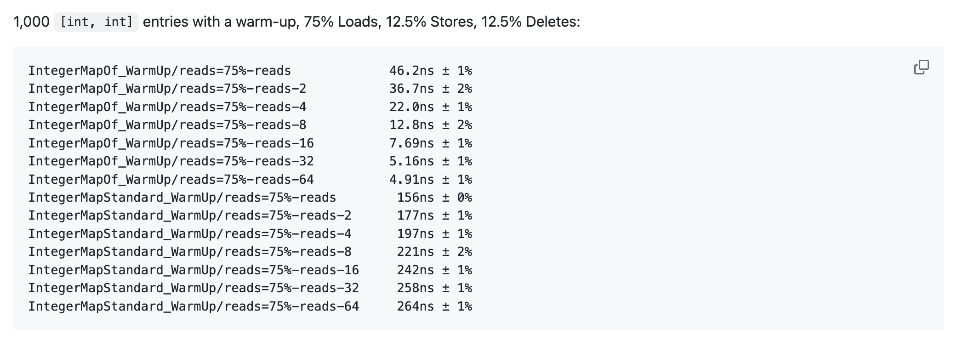Copy the benchmark code block
This screenshot has height=340, width=980.
(x=921, y=67)
